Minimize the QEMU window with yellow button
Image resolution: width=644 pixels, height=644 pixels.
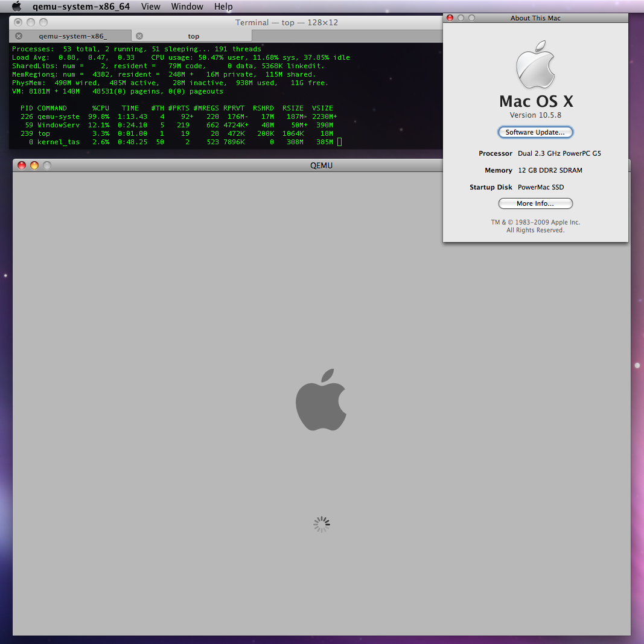pyautogui.click(x=34, y=165)
